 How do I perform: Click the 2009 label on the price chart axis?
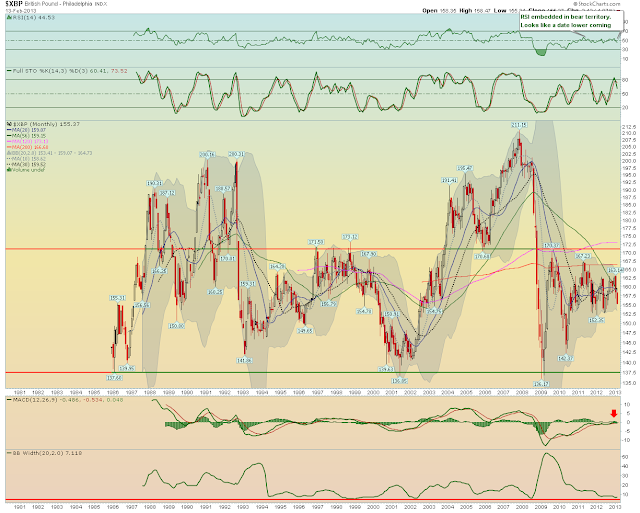coord(541,393)
